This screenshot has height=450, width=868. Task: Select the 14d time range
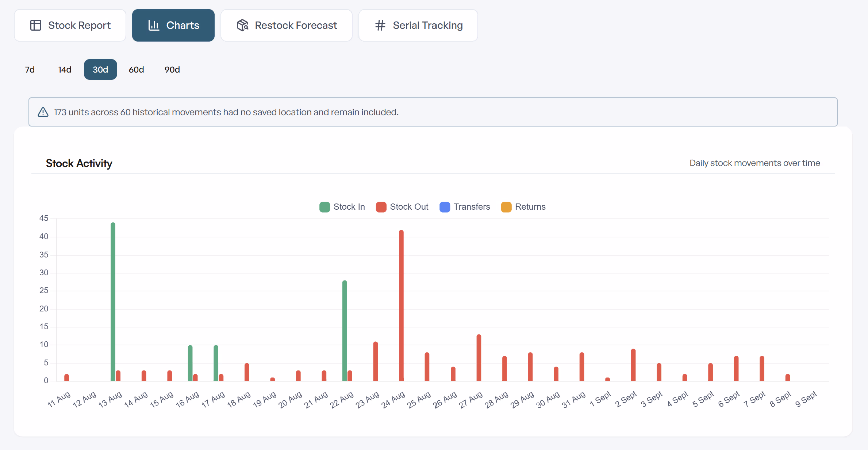(x=65, y=70)
